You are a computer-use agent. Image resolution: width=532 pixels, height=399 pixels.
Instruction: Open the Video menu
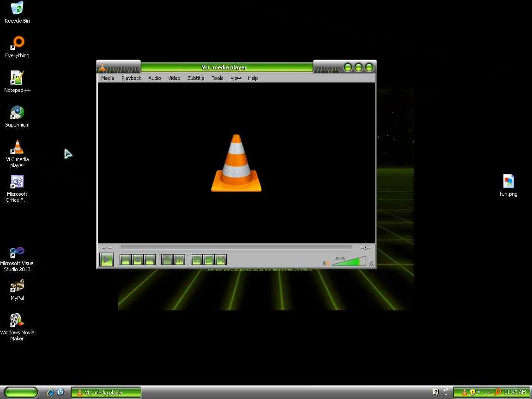click(x=174, y=78)
